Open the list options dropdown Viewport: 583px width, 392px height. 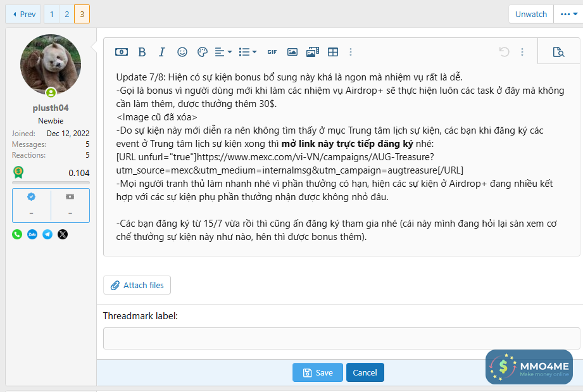click(x=248, y=52)
